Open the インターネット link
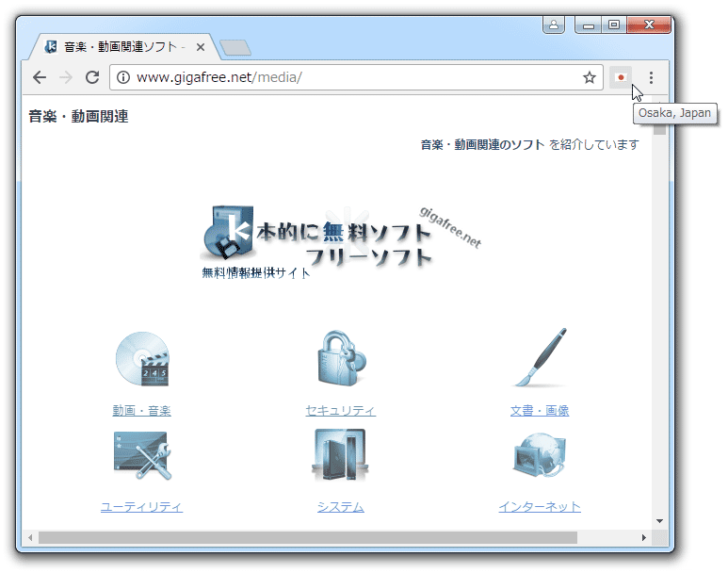 (x=540, y=506)
